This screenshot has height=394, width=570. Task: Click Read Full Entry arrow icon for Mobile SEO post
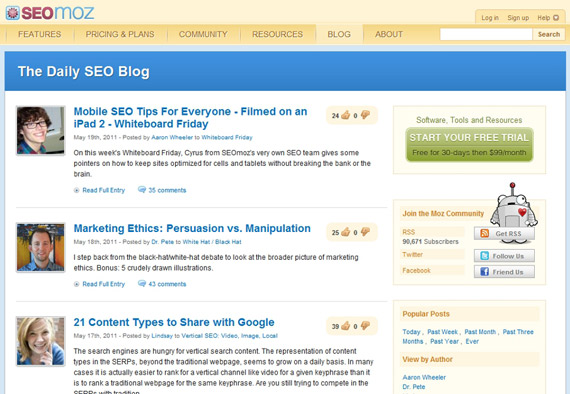click(x=76, y=190)
